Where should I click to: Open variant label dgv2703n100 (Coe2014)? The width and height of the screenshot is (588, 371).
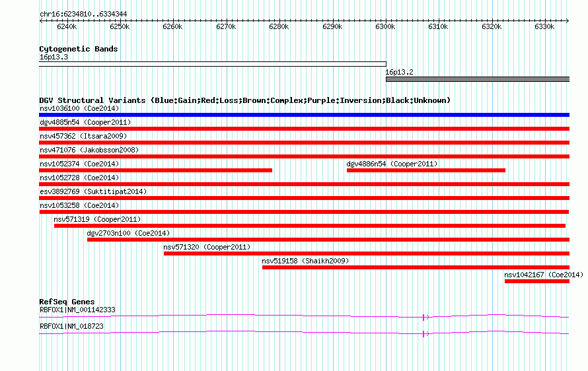(x=128, y=233)
